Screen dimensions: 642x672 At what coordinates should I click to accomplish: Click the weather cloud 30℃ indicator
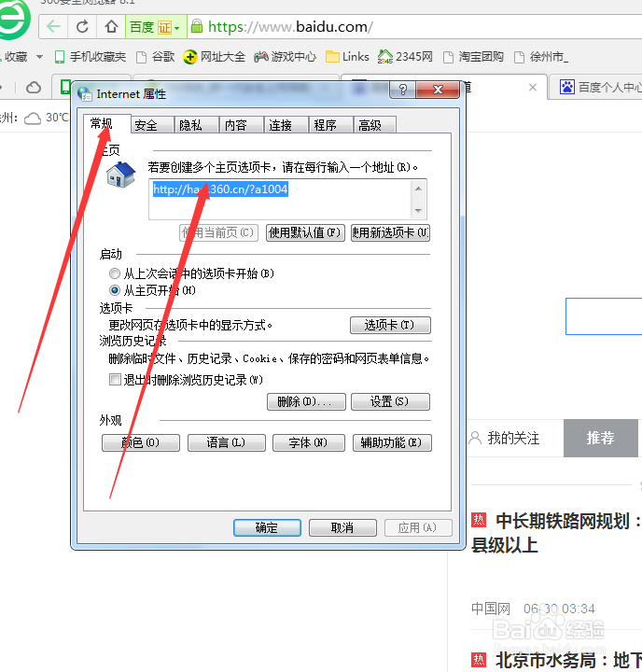(47, 118)
